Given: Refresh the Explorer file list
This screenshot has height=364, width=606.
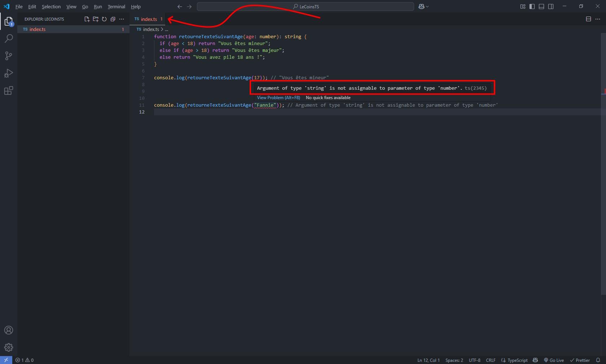Looking at the screenshot, I should [x=104, y=19].
